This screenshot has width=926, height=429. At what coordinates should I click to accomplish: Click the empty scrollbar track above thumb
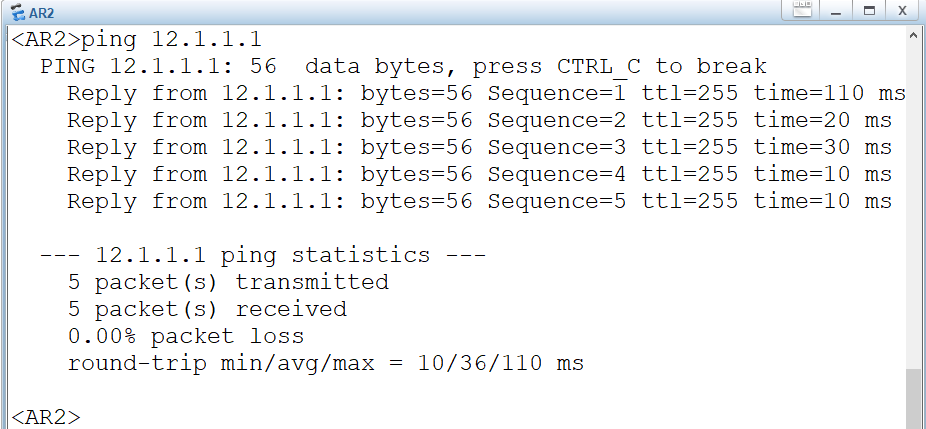point(915,200)
